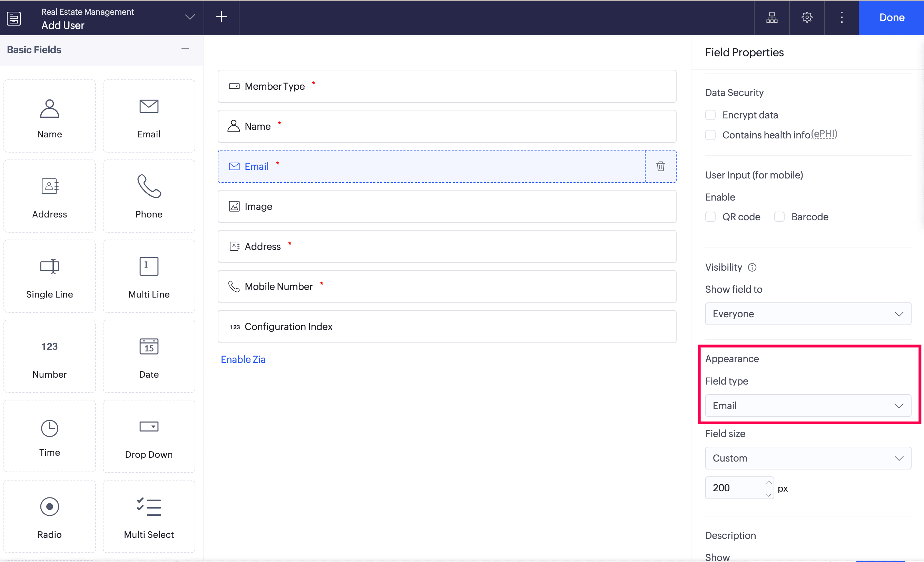
Task: Pick the Multi Select field tile
Action: 149,516
